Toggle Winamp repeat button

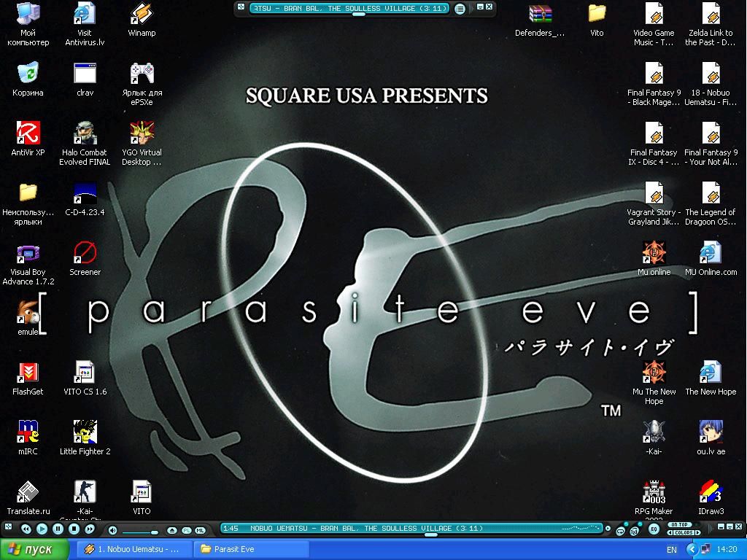[620, 531]
